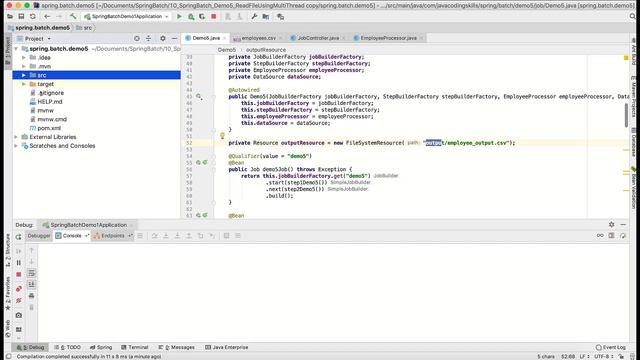Click the locate/scroll from source target icon
The height and width of the screenshot is (360, 640).
point(137,38)
